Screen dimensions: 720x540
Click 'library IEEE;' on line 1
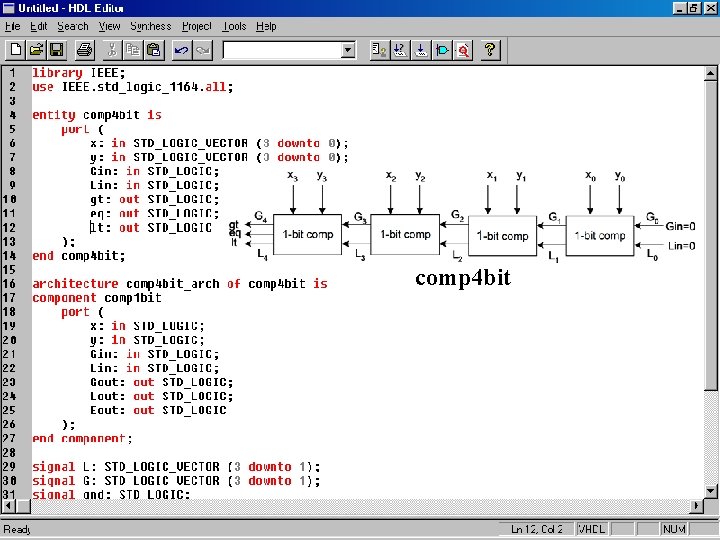(79, 73)
